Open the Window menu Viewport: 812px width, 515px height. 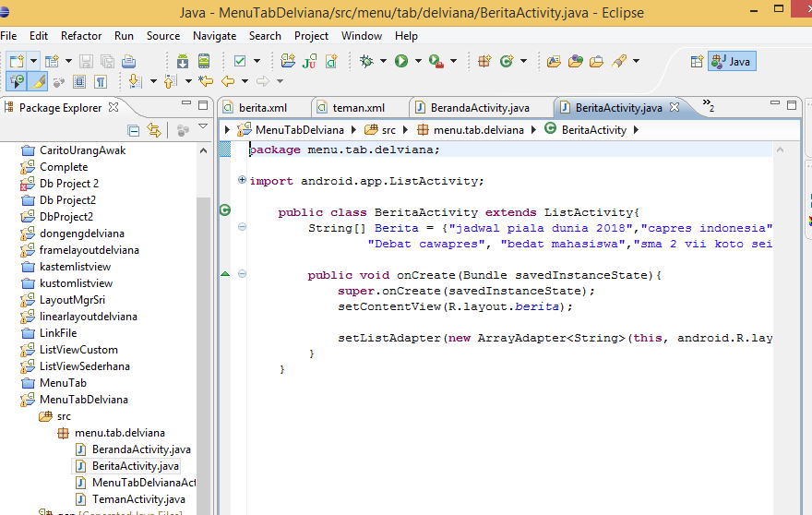tap(362, 36)
